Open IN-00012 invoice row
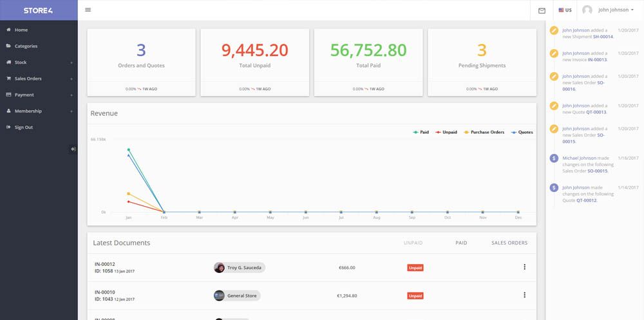Screen dimensions: 644x320 (x=312, y=267)
